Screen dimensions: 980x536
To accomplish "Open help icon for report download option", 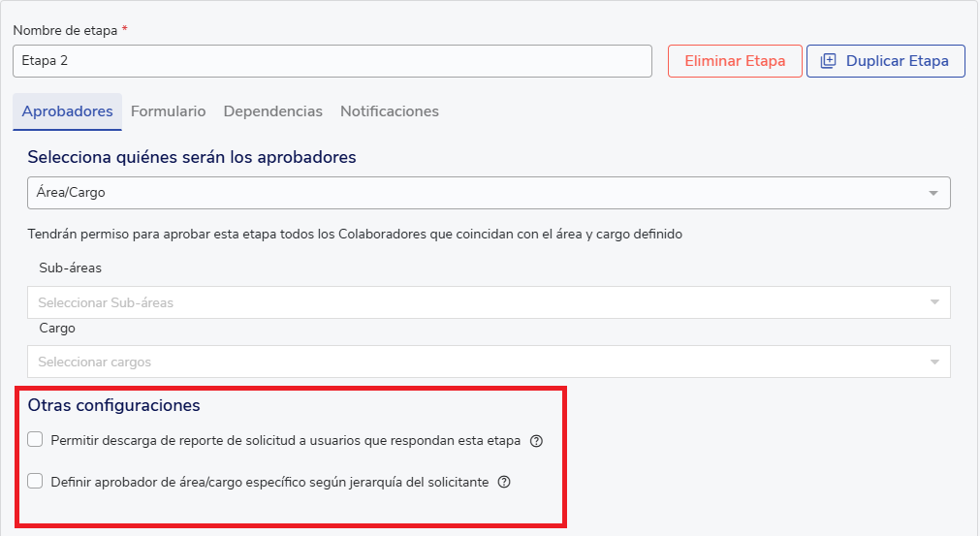I will tap(536, 441).
